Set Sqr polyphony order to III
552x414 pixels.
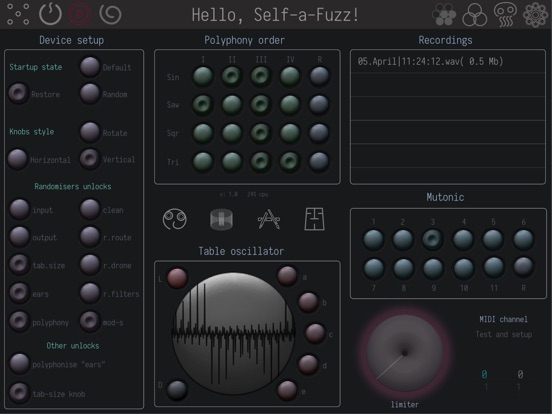[261, 133]
